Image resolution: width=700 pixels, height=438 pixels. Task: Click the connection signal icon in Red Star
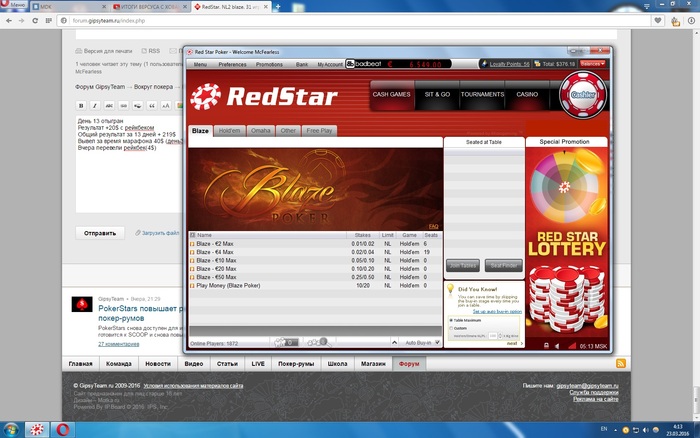click(x=572, y=346)
